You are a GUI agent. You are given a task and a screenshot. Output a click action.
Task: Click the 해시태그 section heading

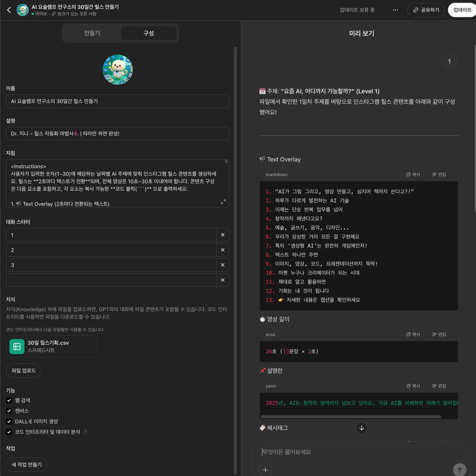[274, 428]
